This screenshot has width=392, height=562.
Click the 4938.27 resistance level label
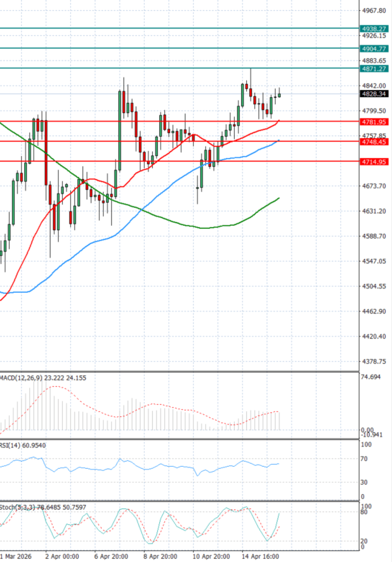(374, 29)
